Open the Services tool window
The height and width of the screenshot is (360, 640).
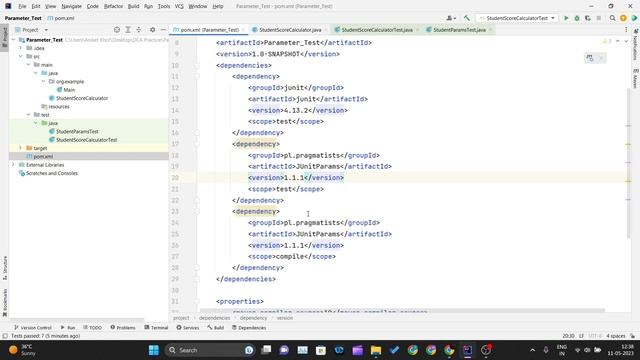click(188, 328)
